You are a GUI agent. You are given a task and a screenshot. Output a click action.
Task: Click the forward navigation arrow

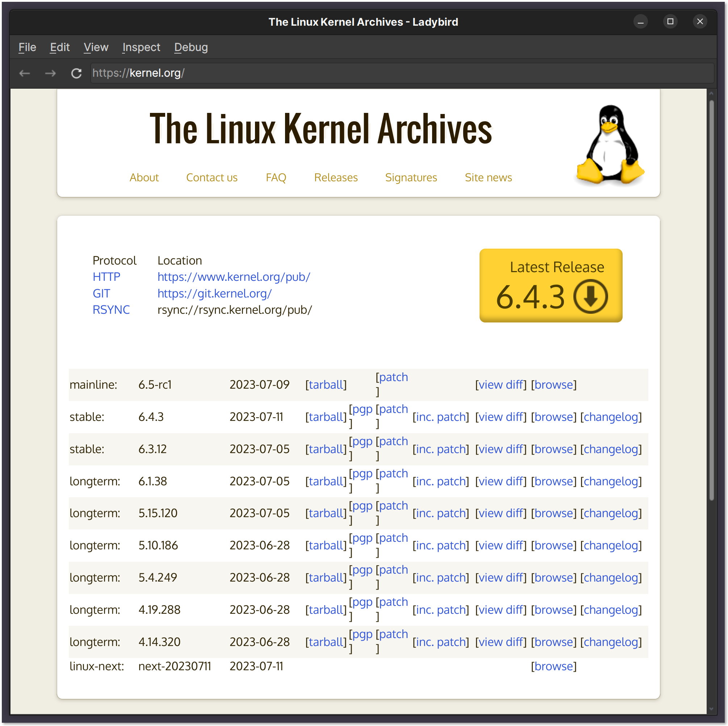[x=50, y=73]
